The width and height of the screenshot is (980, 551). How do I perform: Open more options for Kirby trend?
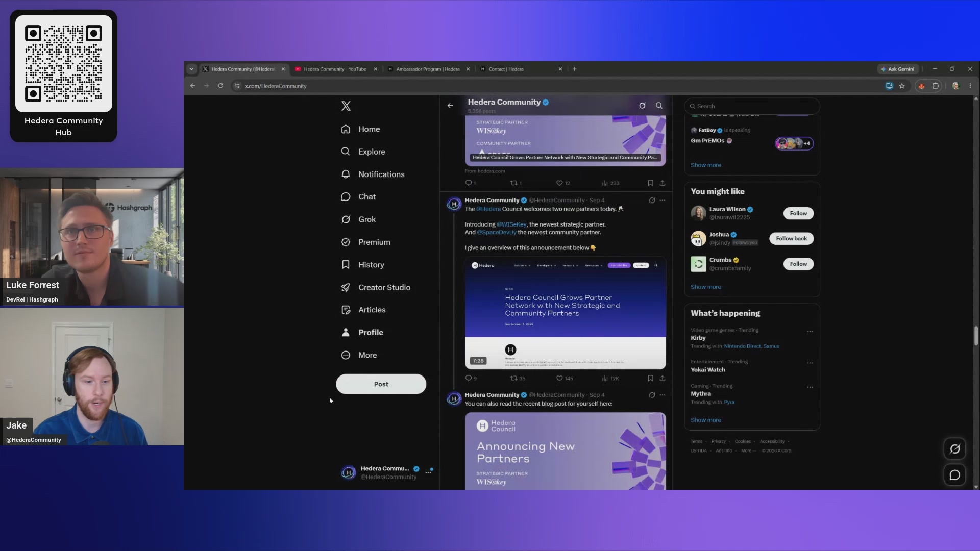(810, 331)
